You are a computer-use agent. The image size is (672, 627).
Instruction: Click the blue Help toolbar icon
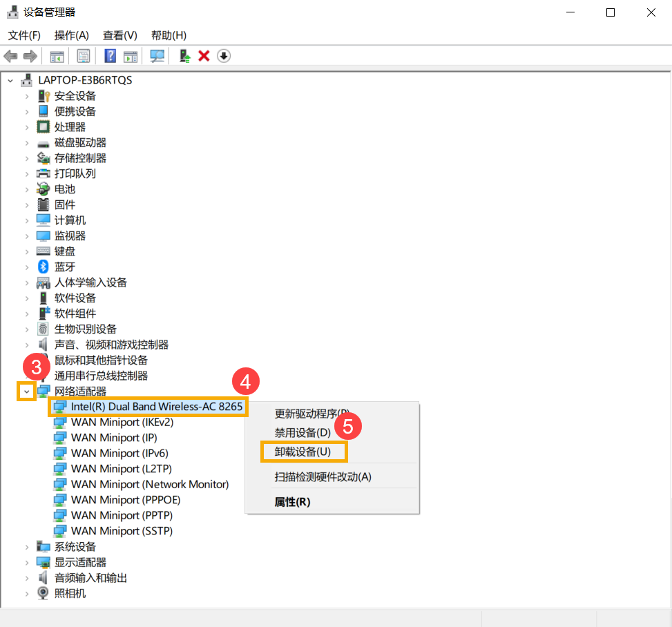[x=110, y=56]
